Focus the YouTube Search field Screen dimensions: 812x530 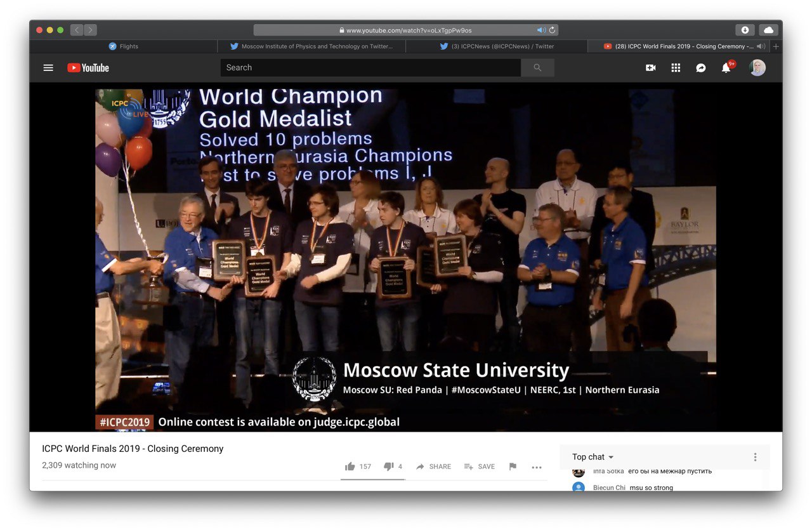[x=370, y=68]
